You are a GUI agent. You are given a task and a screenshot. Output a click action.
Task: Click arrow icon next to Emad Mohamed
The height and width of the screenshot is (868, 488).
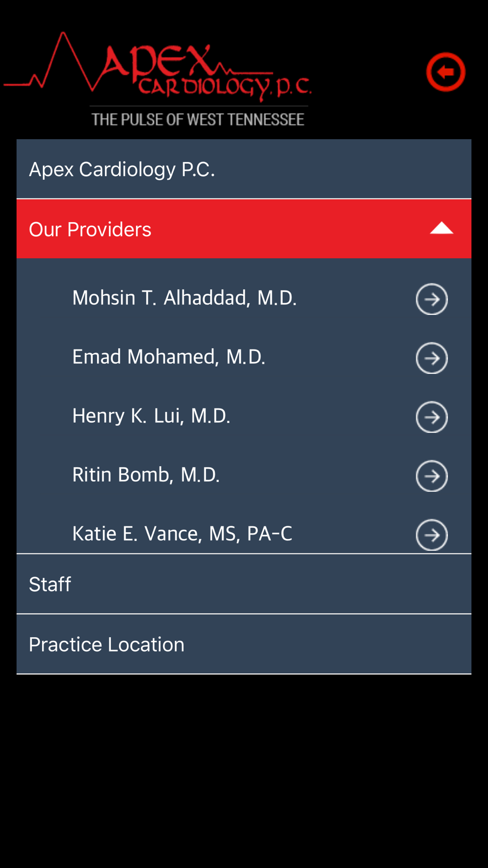431,358
